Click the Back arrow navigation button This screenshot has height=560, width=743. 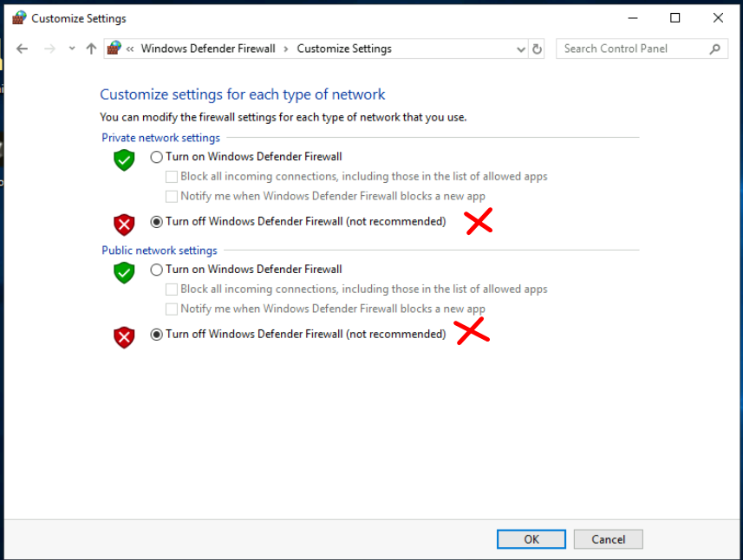(x=23, y=49)
